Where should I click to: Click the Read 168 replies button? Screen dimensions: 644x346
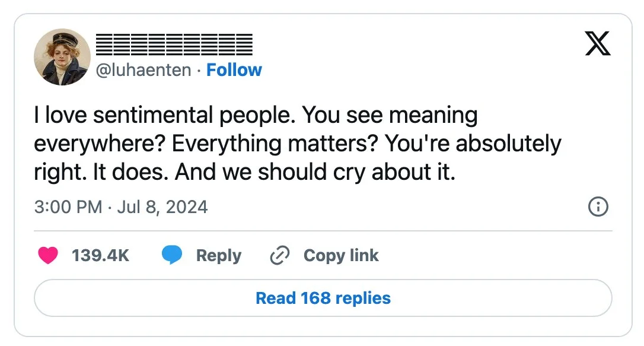pos(323,297)
